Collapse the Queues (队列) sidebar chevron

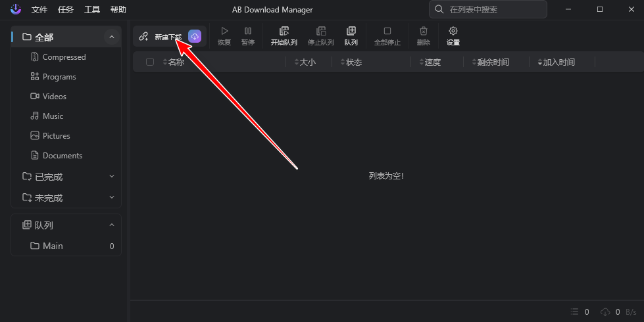[112, 225]
